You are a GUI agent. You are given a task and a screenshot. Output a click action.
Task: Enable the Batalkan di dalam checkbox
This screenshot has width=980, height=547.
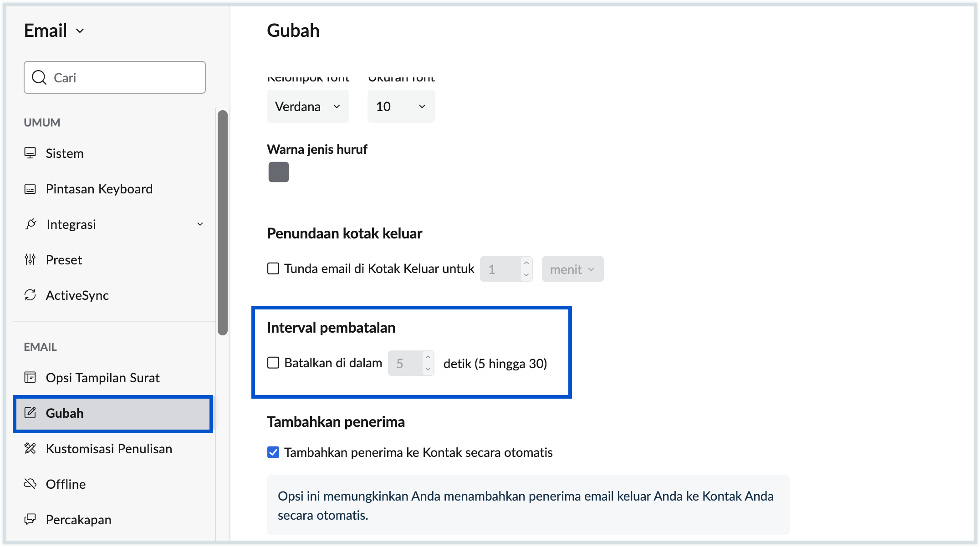[x=273, y=363]
